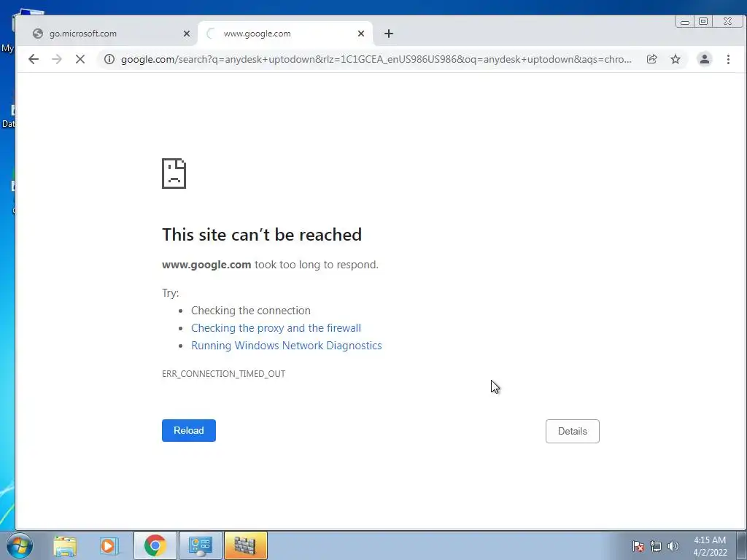
Task: Reload the failed page
Action: (189, 430)
